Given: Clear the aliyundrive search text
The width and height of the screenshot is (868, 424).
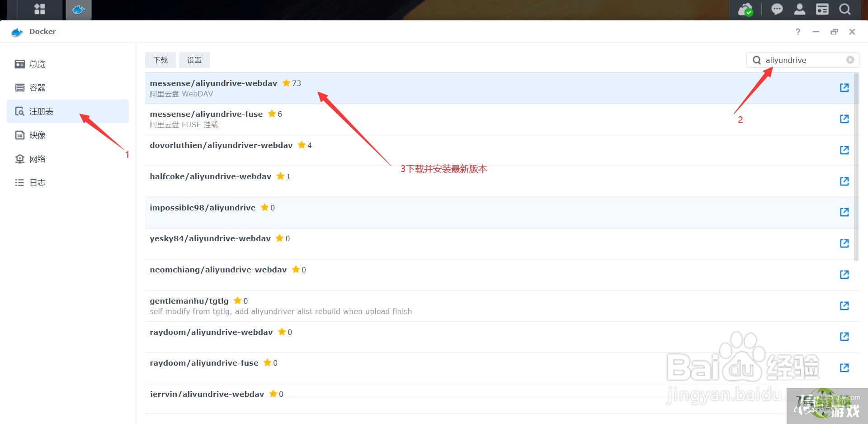Looking at the screenshot, I should click(850, 60).
